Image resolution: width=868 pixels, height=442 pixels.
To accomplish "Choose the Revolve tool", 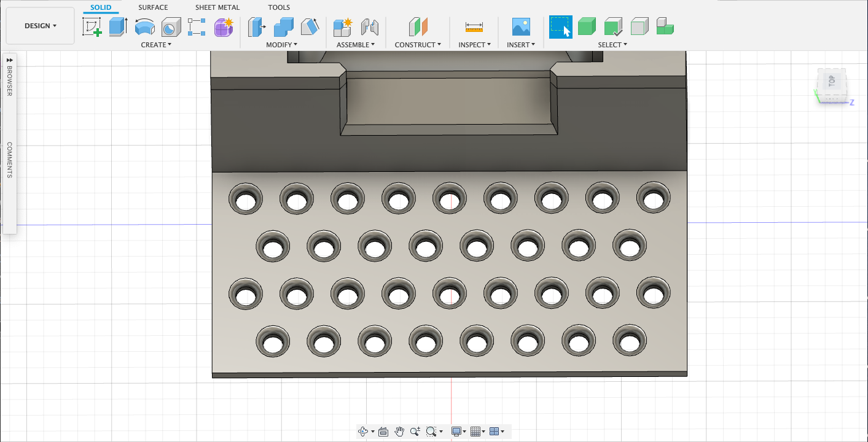I will pyautogui.click(x=144, y=27).
